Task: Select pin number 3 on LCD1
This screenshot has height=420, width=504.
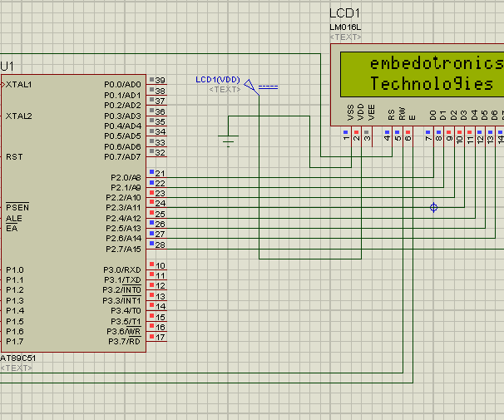Action: click(367, 137)
